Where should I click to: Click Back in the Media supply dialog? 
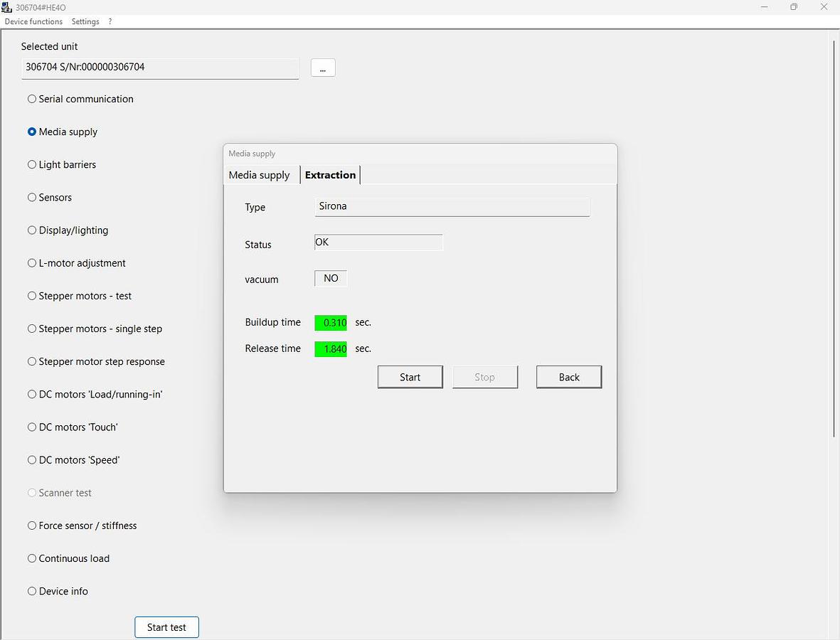(x=569, y=377)
